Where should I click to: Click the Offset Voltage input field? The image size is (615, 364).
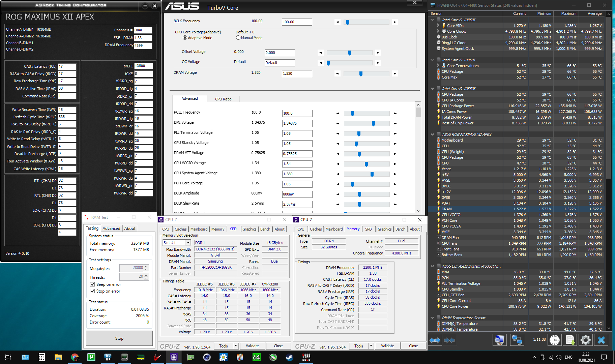point(280,53)
